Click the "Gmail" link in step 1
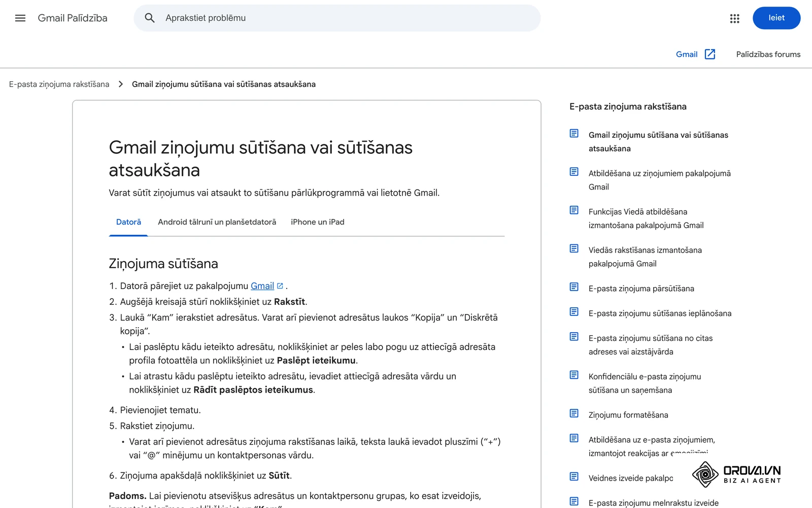This screenshot has height=508, width=812. [x=262, y=286]
